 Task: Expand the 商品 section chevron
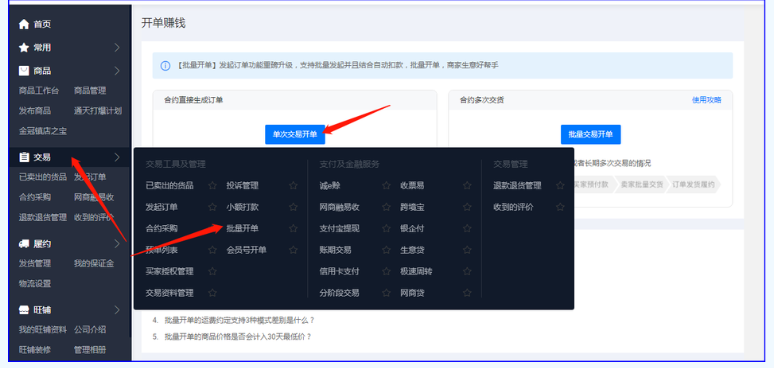[117, 71]
